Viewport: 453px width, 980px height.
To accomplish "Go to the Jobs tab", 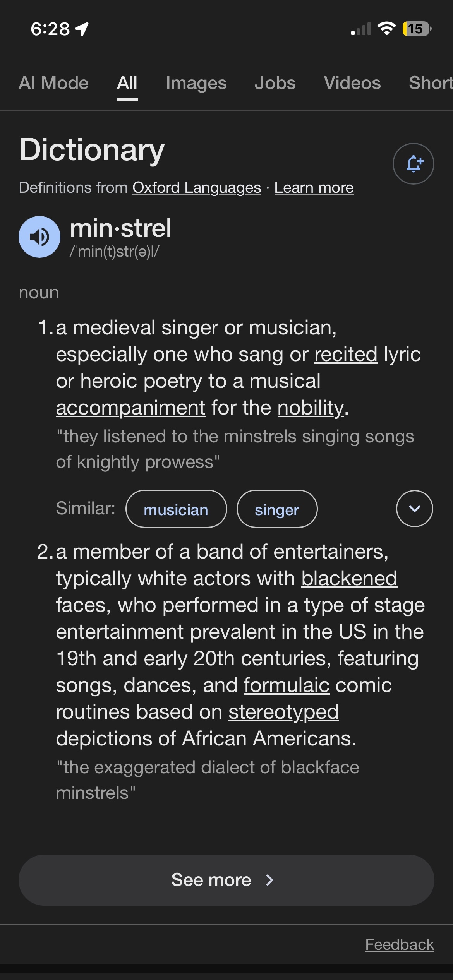I will point(275,83).
